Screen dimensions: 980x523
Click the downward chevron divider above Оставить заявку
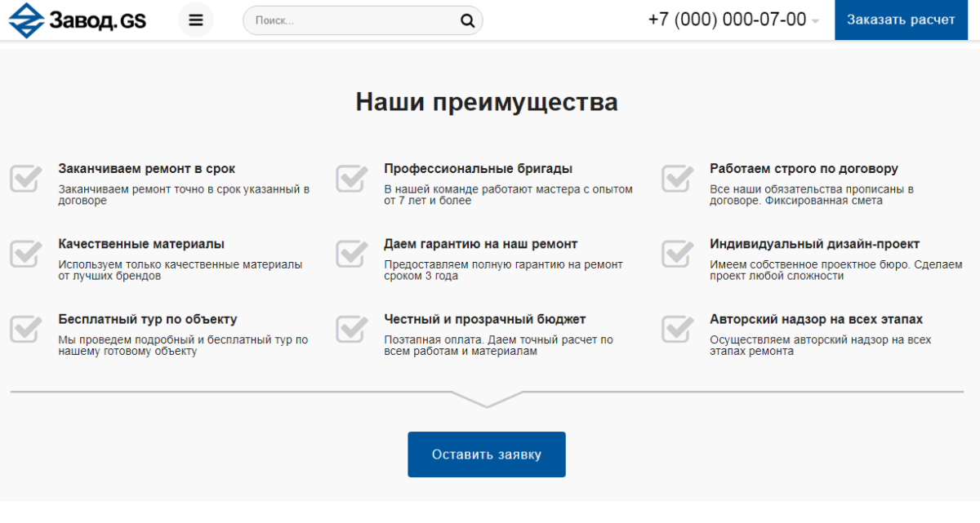click(487, 402)
